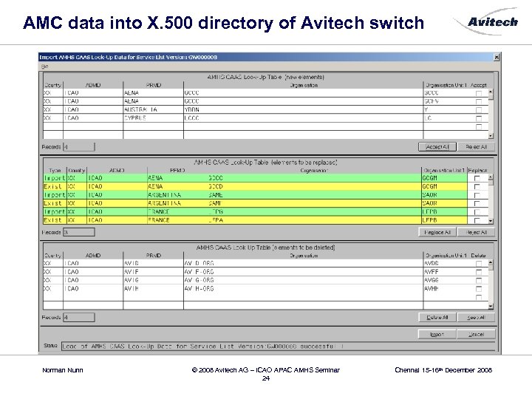Screen dimensions: 532x399
Task: Check Replace box for ARGENTINA Import row
Action: click(x=477, y=195)
